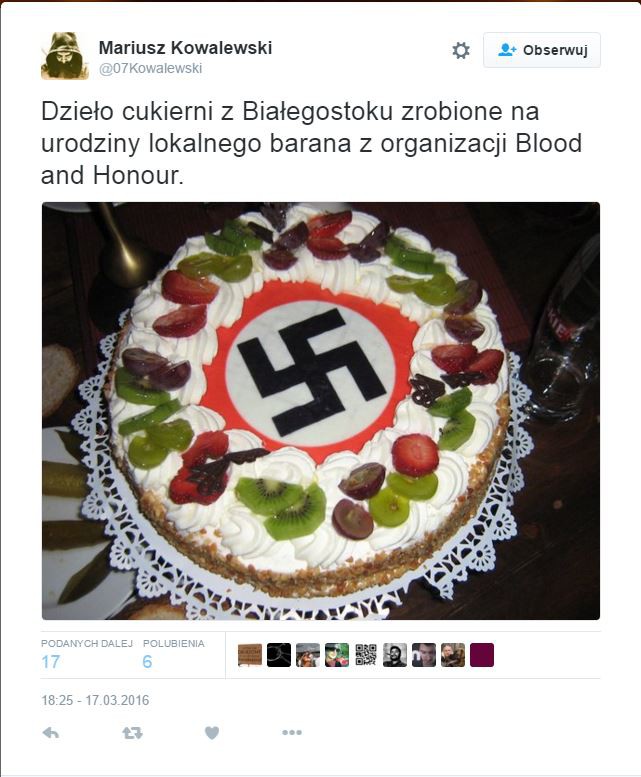
Task: Open the Mariusz Kowalewski name link
Action: [185, 48]
